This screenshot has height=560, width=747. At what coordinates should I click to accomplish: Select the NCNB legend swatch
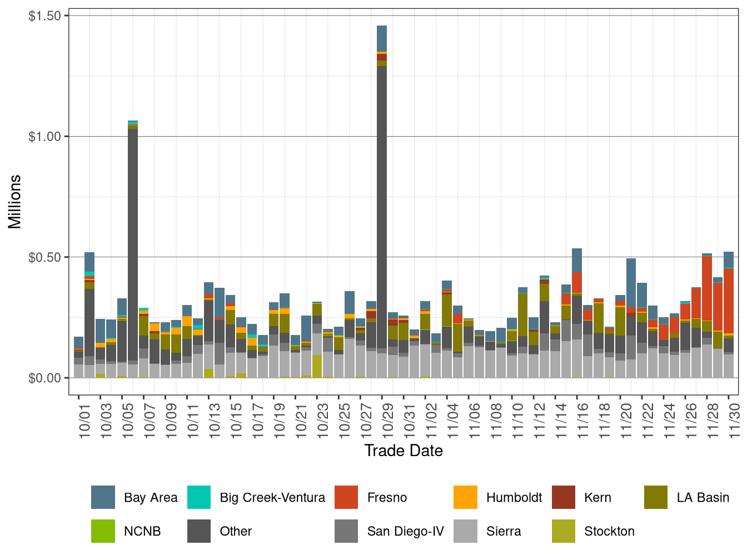(x=103, y=531)
